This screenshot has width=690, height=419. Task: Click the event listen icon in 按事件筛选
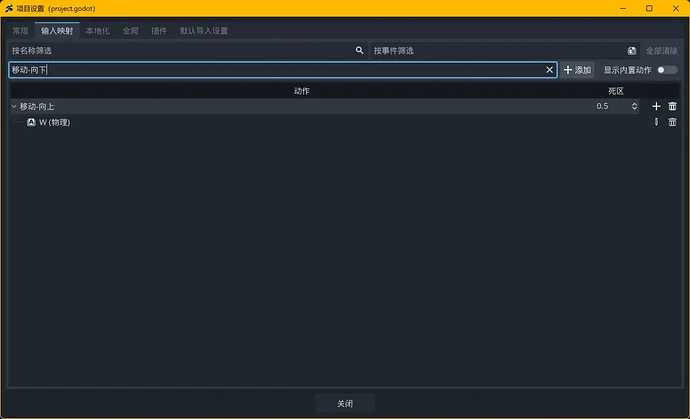tap(632, 50)
